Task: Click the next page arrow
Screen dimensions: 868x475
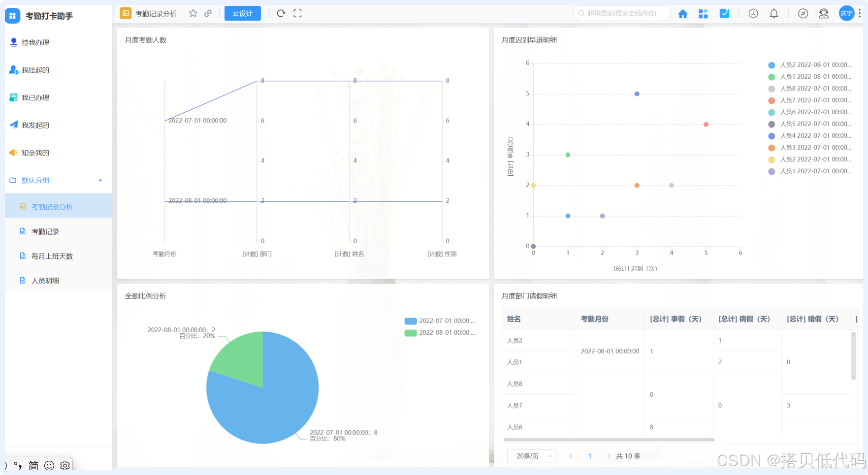Action: click(609, 456)
